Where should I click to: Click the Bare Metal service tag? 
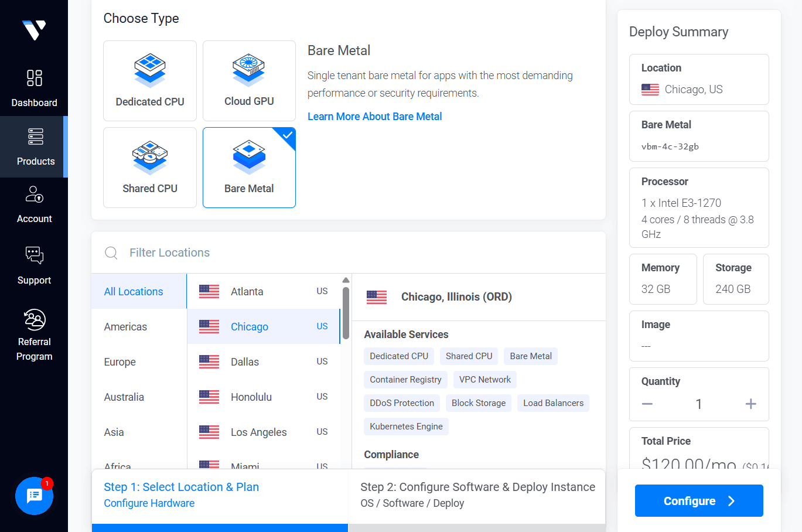click(531, 356)
